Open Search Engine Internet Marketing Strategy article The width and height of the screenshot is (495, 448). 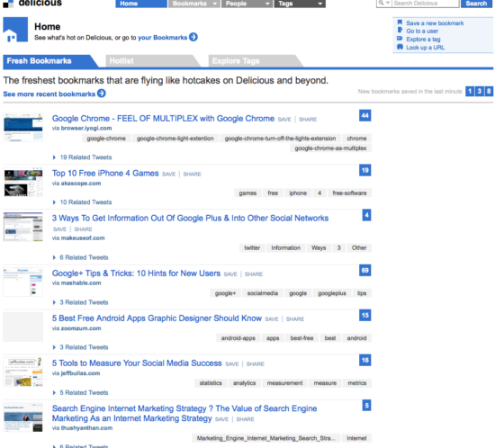(184, 413)
